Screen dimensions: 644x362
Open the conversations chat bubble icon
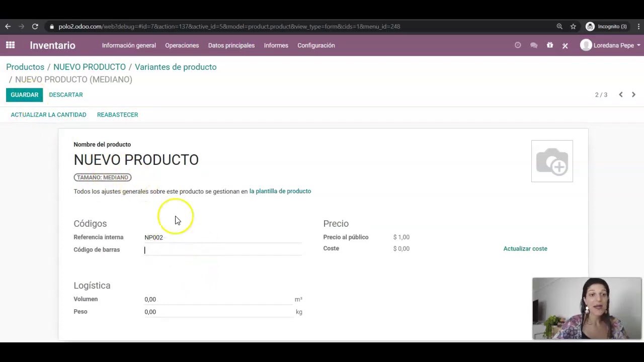(x=534, y=45)
